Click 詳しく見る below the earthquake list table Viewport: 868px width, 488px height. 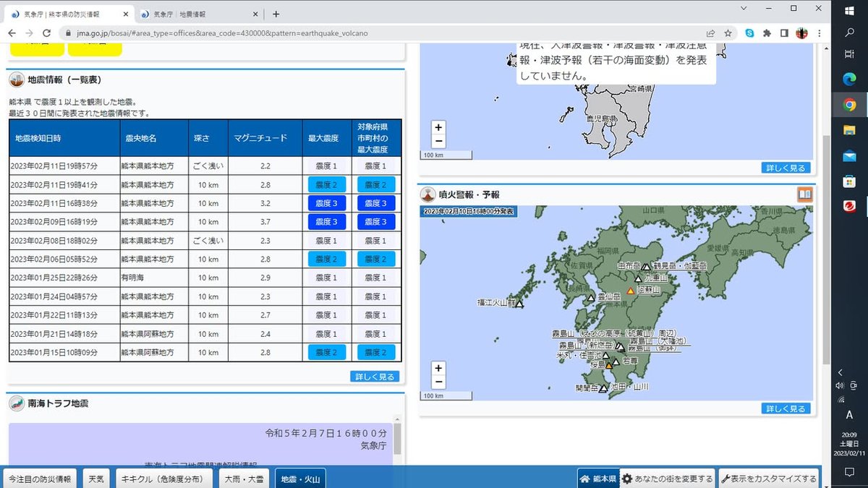[375, 377]
